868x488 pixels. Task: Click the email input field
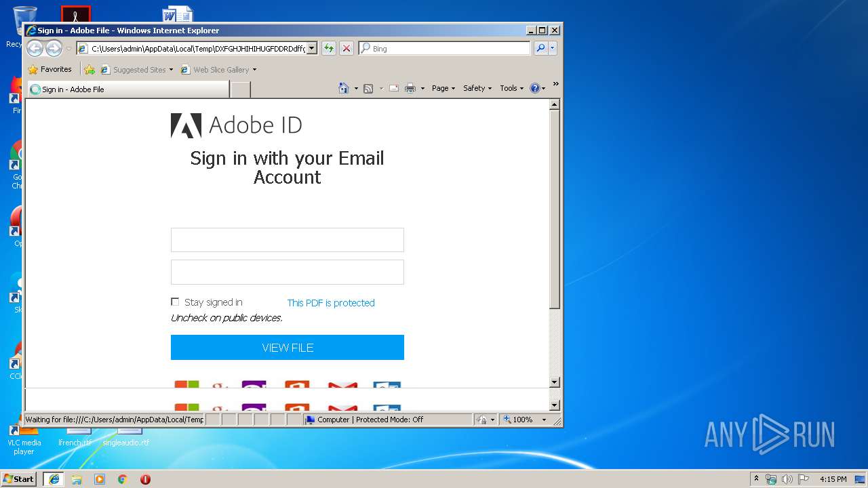pyautogui.click(x=288, y=240)
